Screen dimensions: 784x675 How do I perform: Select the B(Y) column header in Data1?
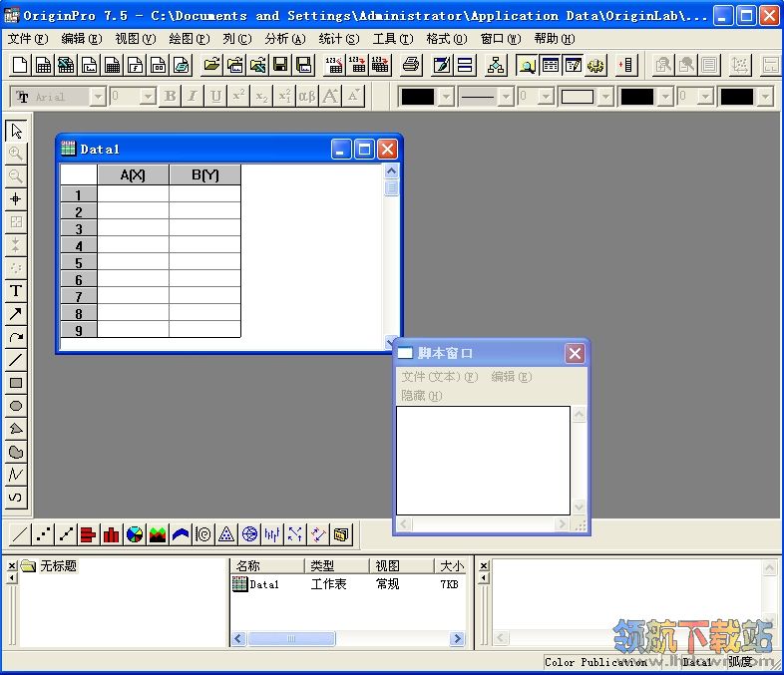[205, 174]
